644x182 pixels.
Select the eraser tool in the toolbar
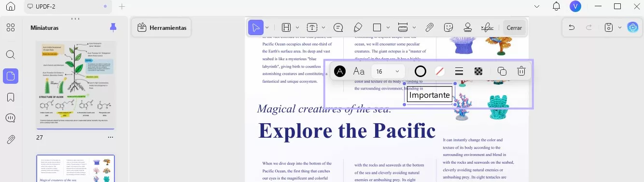358,27
